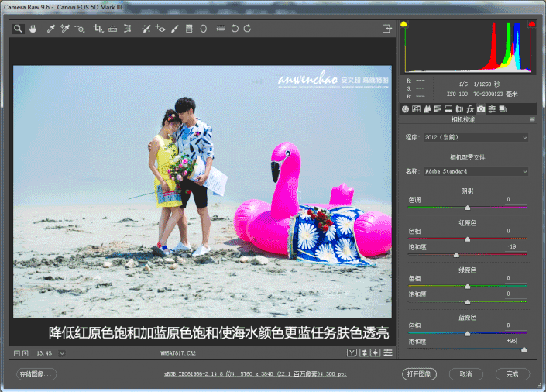Click the blue primary saturation slider handle
This screenshot has height=392, width=546.
pos(524,349)
